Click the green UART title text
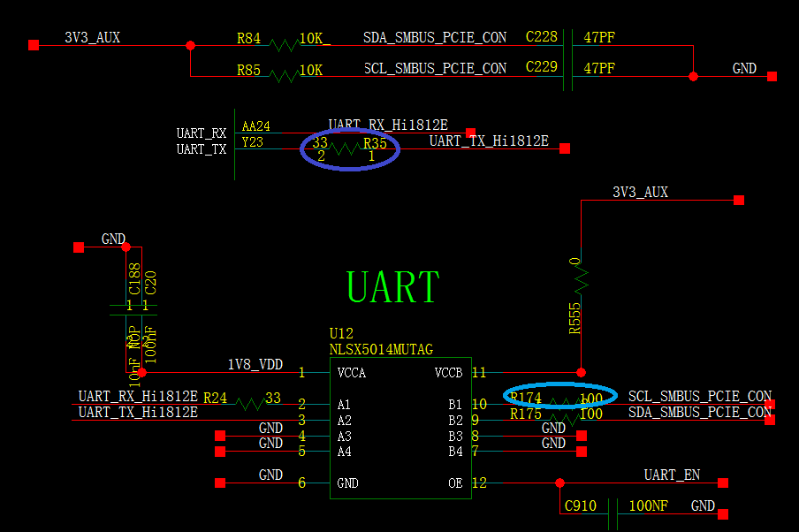The height and width of the screenshot is (532, 799). coord(392,288)
